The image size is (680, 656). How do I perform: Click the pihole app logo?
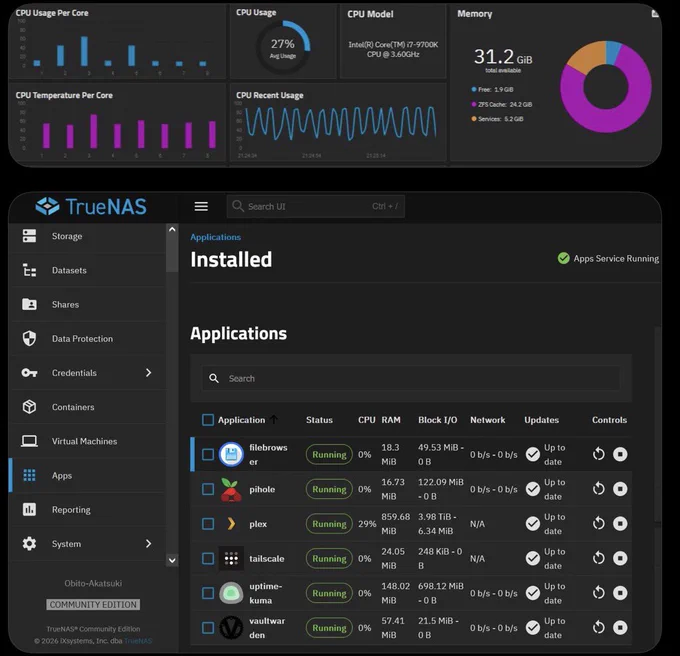point(231,489)
